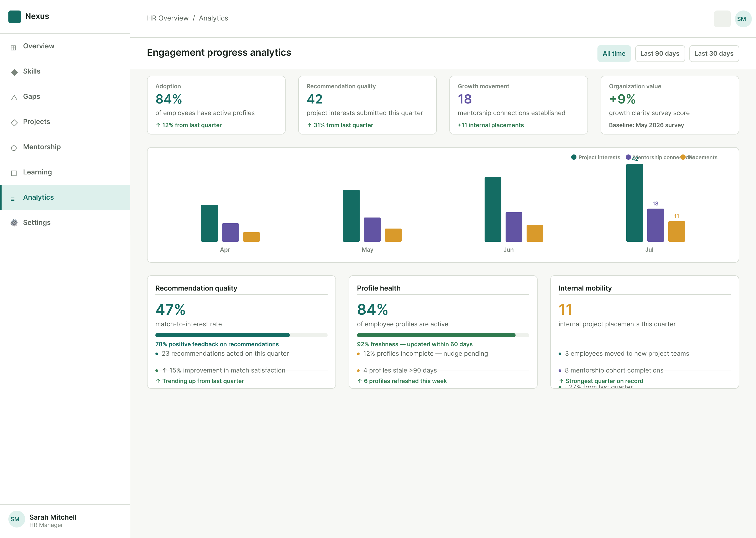Go to the Gaps section

coord(65,97)
